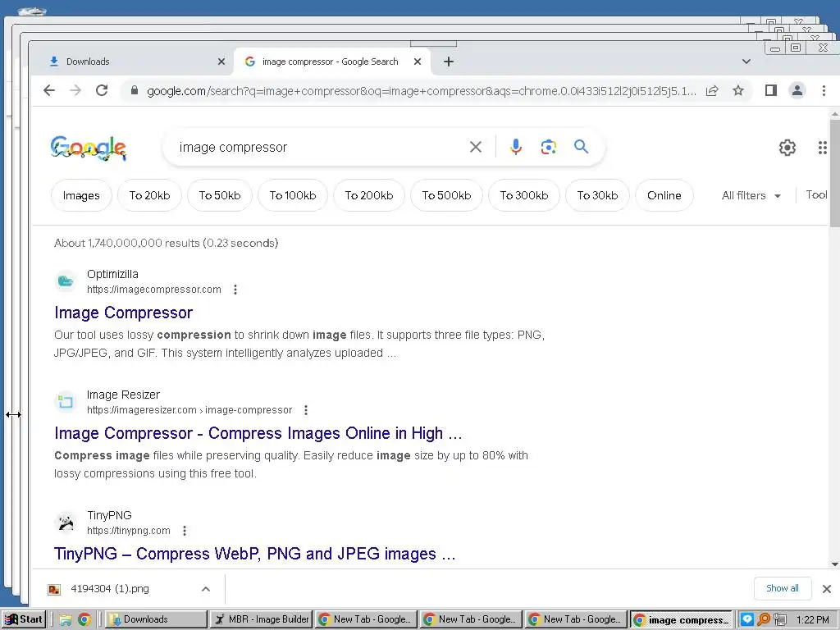Click the tray magnifier icon
Screen dimensions: 840x630
(x=764, y=620)
